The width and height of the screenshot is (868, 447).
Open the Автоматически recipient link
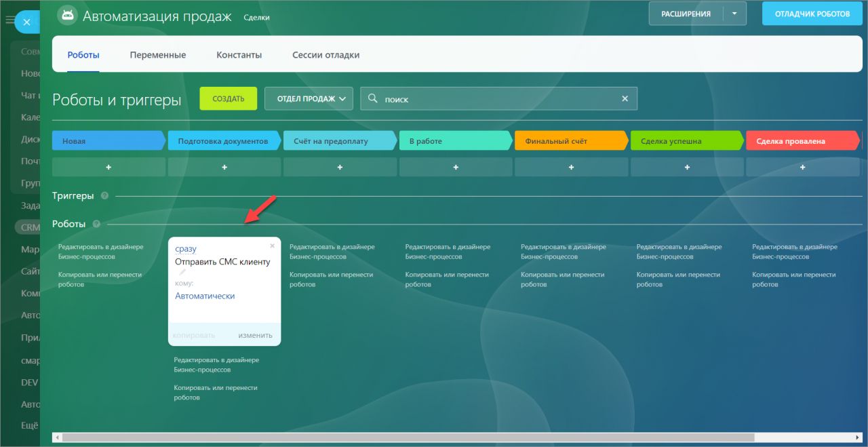pyautogui.click(x=205, y=296)
